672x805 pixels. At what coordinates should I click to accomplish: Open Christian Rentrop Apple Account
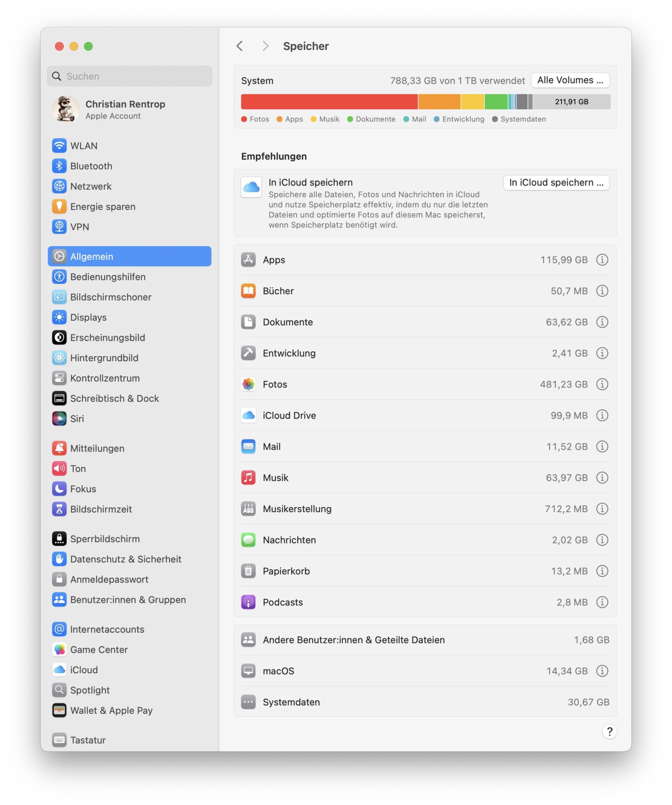pyautogui.click(x=129, y=109)
